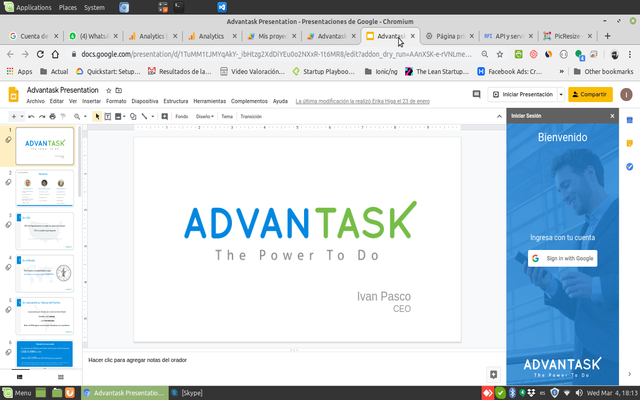This screenshot has width=640, height=400.
Task: Select the paint format roller tool
Action: click(x=63, y=117)
